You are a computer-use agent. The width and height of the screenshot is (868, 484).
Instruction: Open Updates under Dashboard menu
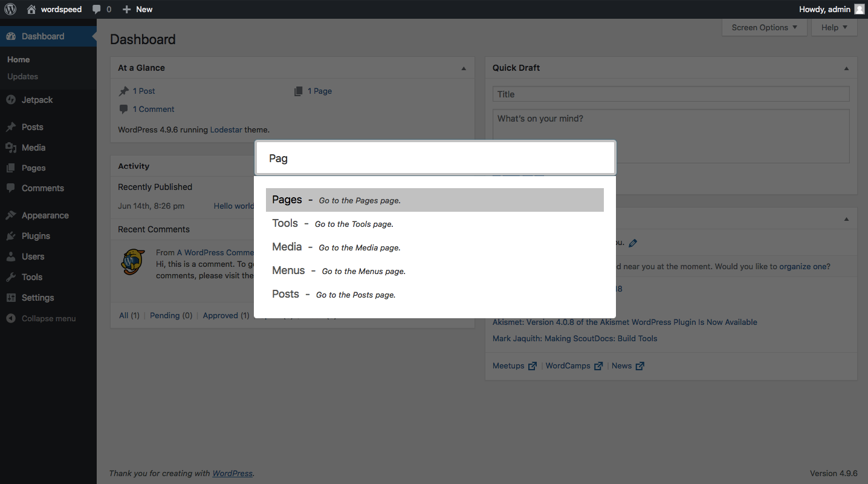point(22,76)
